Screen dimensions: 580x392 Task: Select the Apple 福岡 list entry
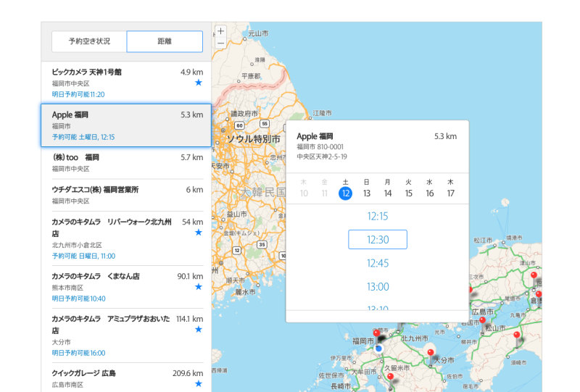126,125
